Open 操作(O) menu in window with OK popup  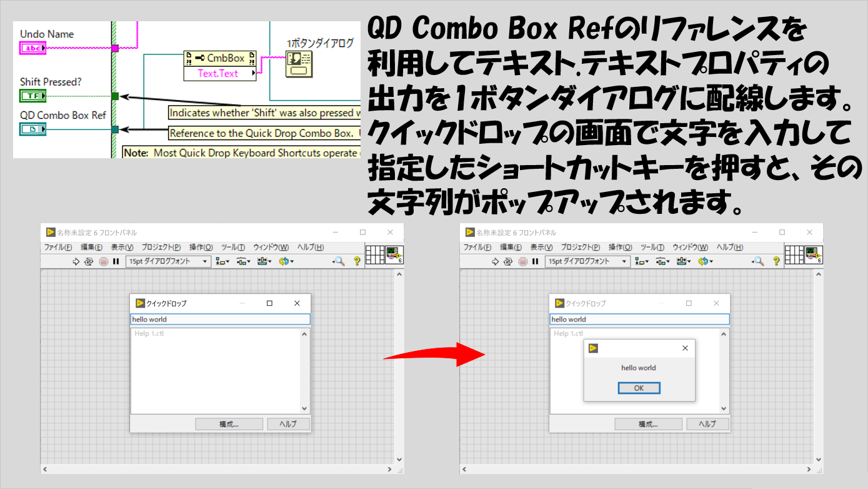[x=620, y=248]
